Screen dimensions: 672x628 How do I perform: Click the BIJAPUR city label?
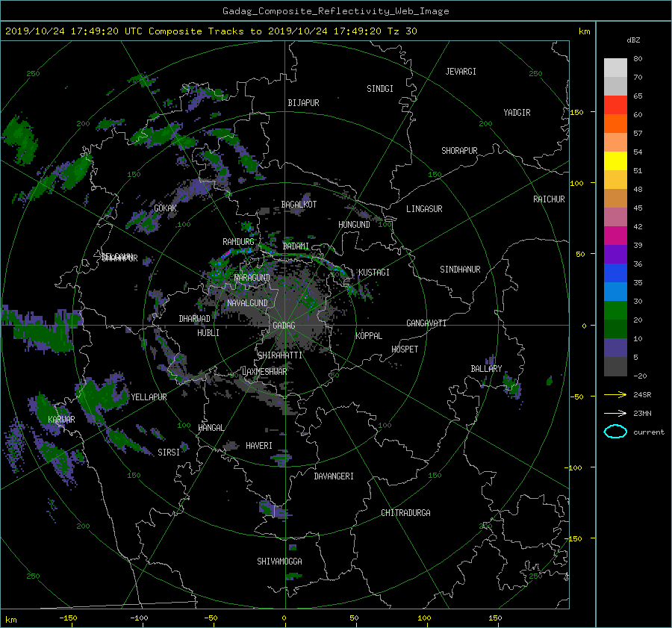[x=303, y=103]
